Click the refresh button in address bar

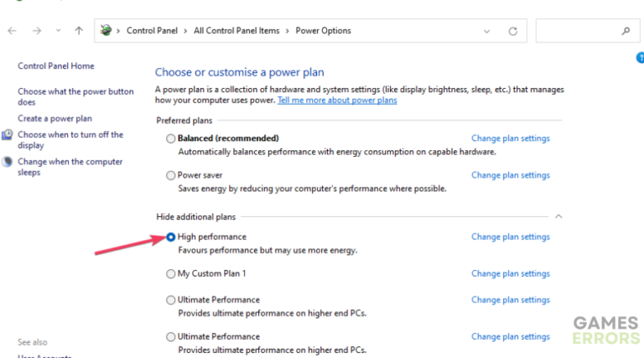coord(513,31)
